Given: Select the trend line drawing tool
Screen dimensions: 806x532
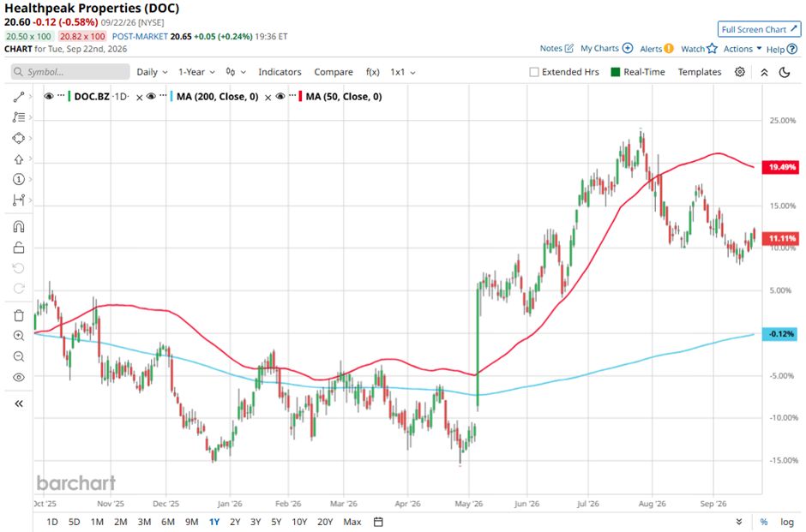Looking at the screenshot, I should (x=19, y=97).
